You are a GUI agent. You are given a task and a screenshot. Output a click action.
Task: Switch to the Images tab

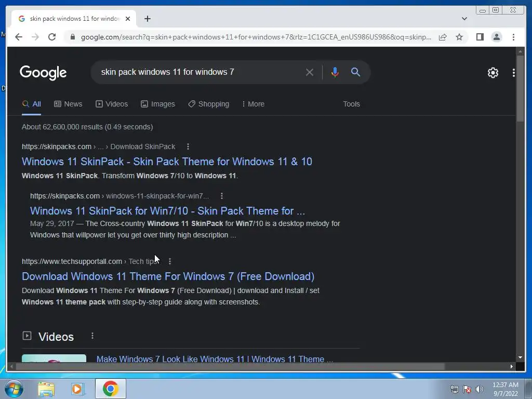(158, 104)
